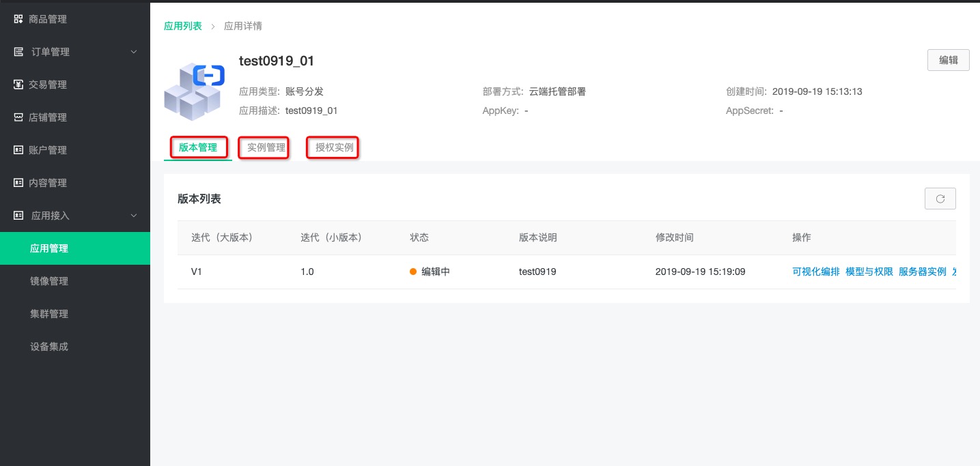The image size is (980, 466).
Task: Open 商品管理 in the sidebar
Action: (x=48, y=19)
